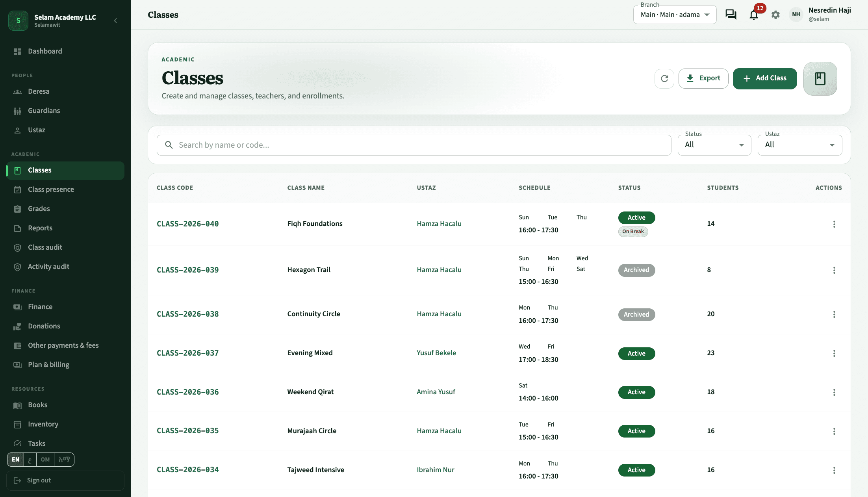Open actions menu for Murajaah Circle
Image resolution: width=868 pixels, height=497 pixels.
coord(834,431)
